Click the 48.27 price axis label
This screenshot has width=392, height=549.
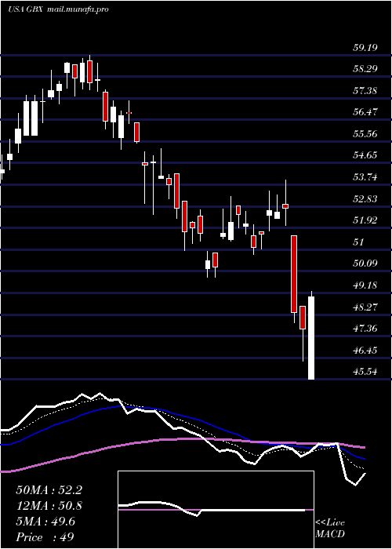tap(365, 307)
